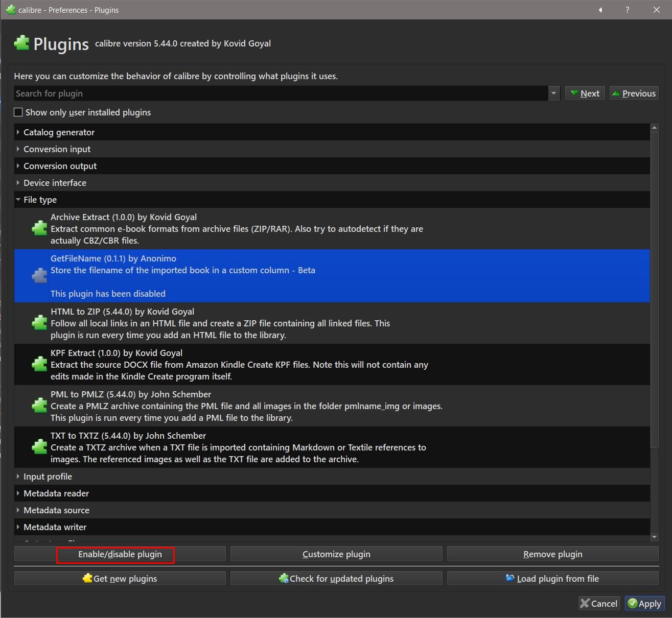Click the calibre title bar app icon
The height and width of the screenshot is (618, 672).
pos(10,10)
